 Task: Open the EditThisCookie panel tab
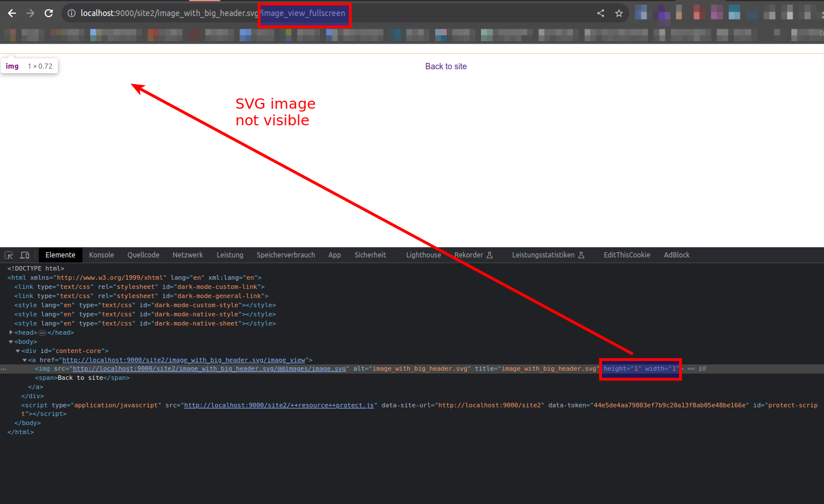[x=626, y=255]
